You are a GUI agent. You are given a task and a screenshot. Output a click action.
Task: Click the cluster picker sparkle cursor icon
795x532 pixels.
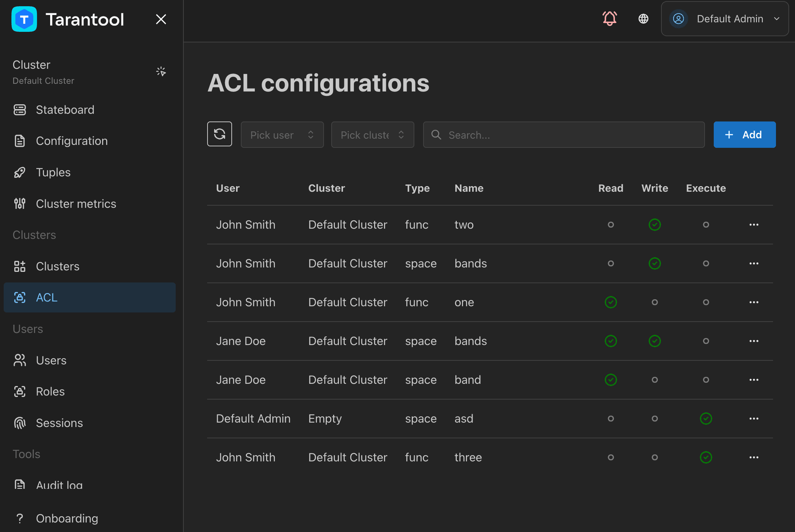(161, 71)
